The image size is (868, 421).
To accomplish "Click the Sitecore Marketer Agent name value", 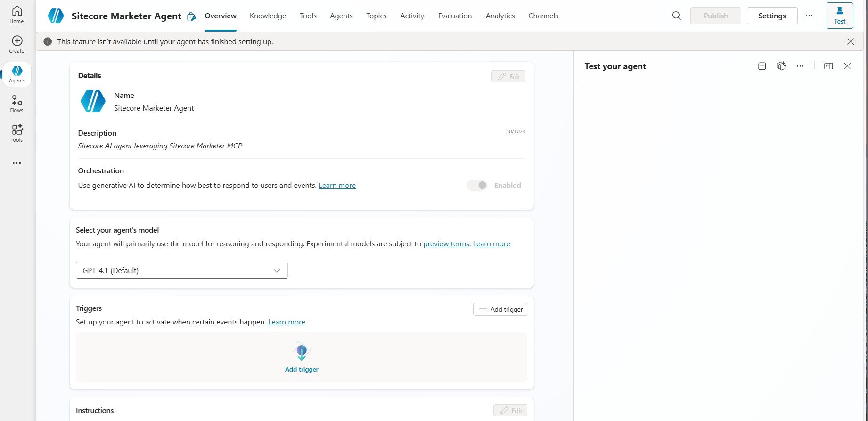I will (x=154, y=108).
